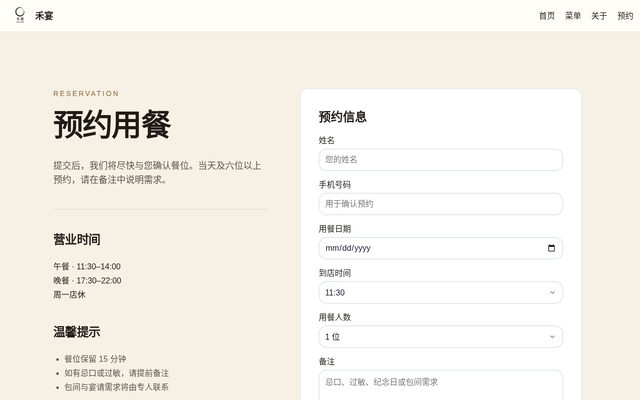Viewport: 640px width, 400px height.
Task: Click the 到店时间 field label
Action: pos(335,273)
